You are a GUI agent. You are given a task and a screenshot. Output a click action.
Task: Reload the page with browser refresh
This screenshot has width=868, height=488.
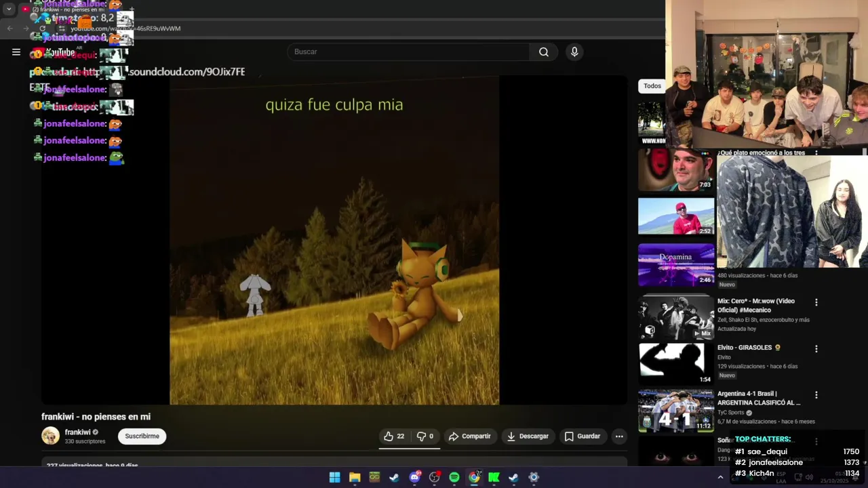pyautogui.click(x=42, y=28)
